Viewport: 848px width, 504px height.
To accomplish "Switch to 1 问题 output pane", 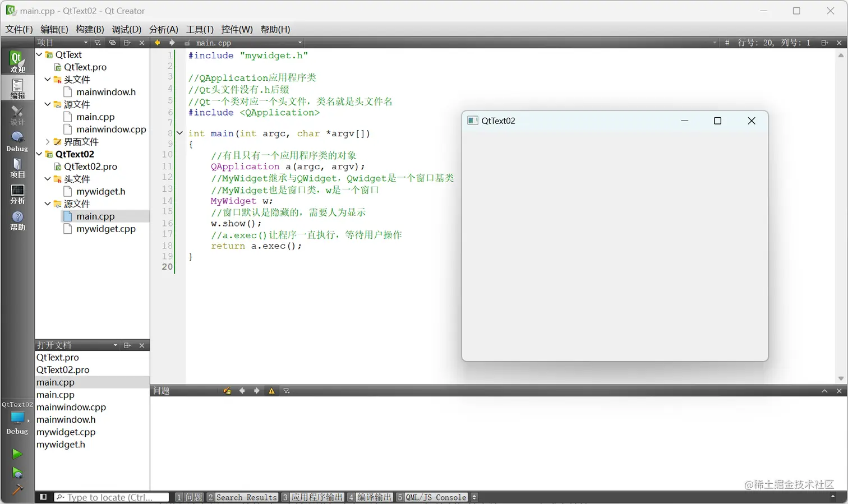I will pyautogui.click(x=189, y=497).
